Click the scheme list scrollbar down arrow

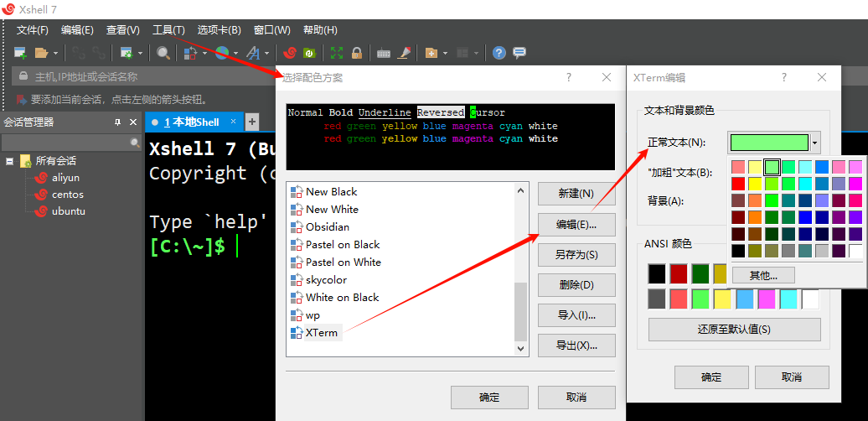click(520, 349)
